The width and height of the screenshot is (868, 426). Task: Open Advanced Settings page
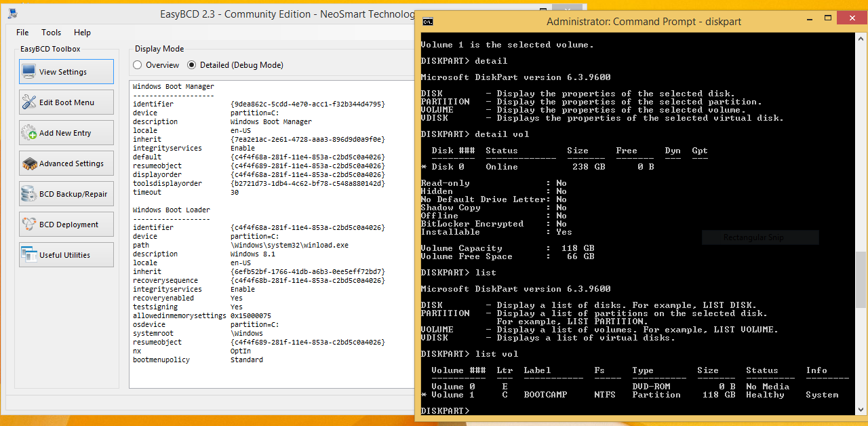click(x=66, y=163)
